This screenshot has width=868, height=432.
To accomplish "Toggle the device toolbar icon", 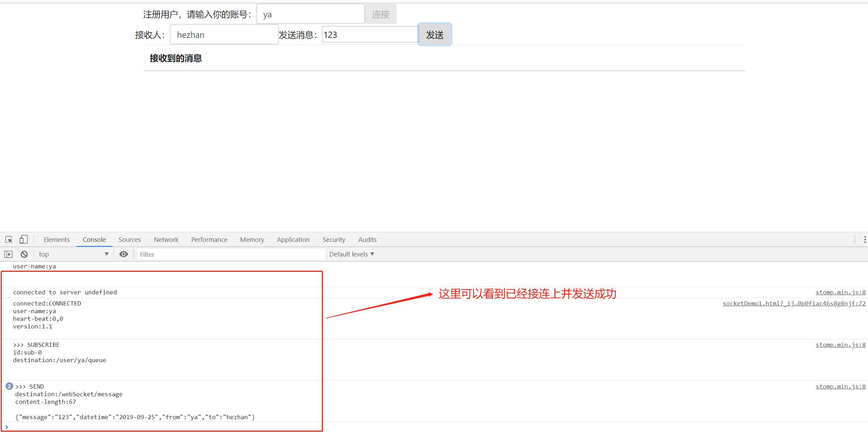I will 24,239.
